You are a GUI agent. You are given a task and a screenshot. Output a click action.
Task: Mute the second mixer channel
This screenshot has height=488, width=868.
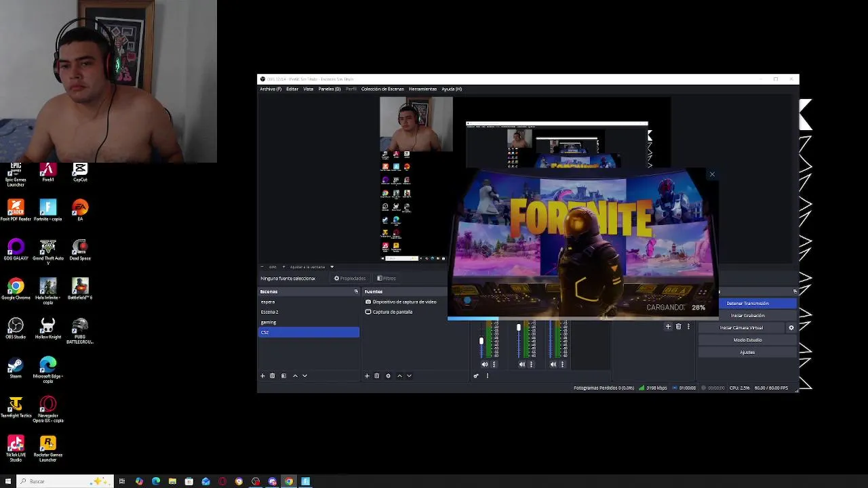tap(521, 365)
